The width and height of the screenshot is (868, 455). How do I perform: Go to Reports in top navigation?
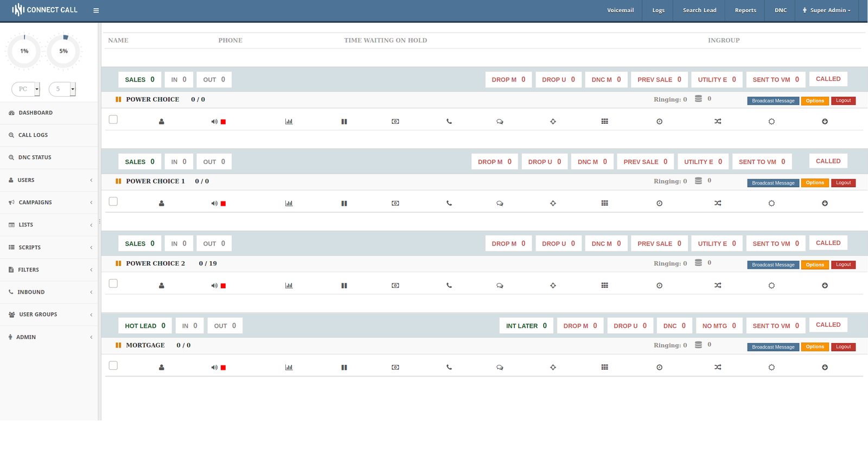pyautogui.click(x=745, y=10)
